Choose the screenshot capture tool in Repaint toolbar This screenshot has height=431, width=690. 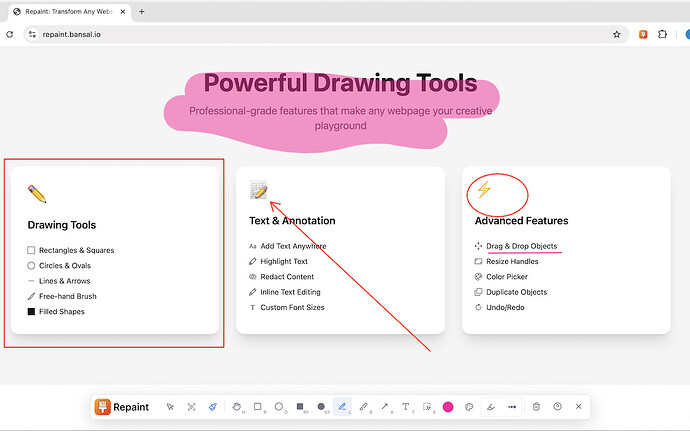point(191,407)
